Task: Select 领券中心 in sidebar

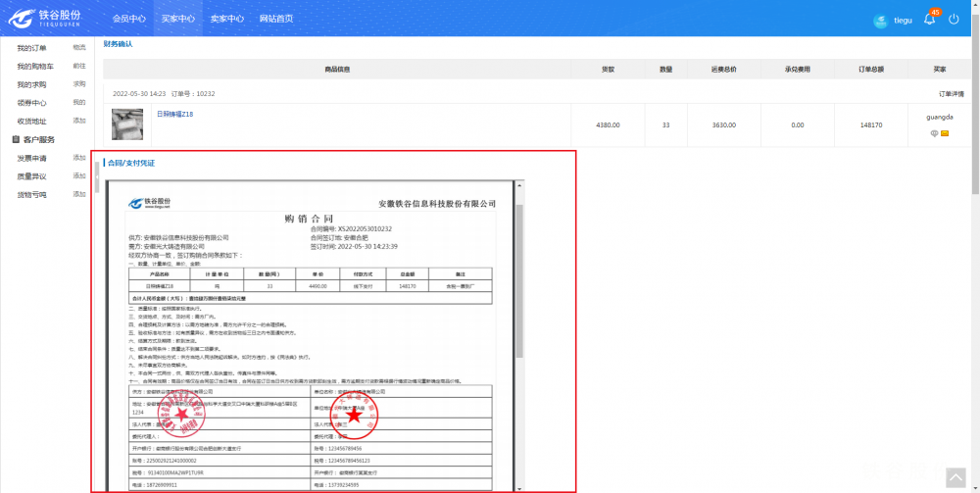Action: coord(31,103)
